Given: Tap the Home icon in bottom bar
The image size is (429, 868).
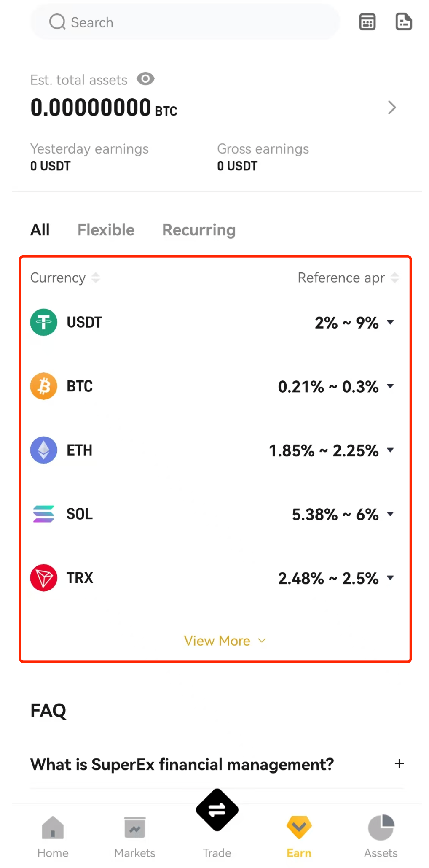Looking at the screenshot, I should tap(53, 828).
